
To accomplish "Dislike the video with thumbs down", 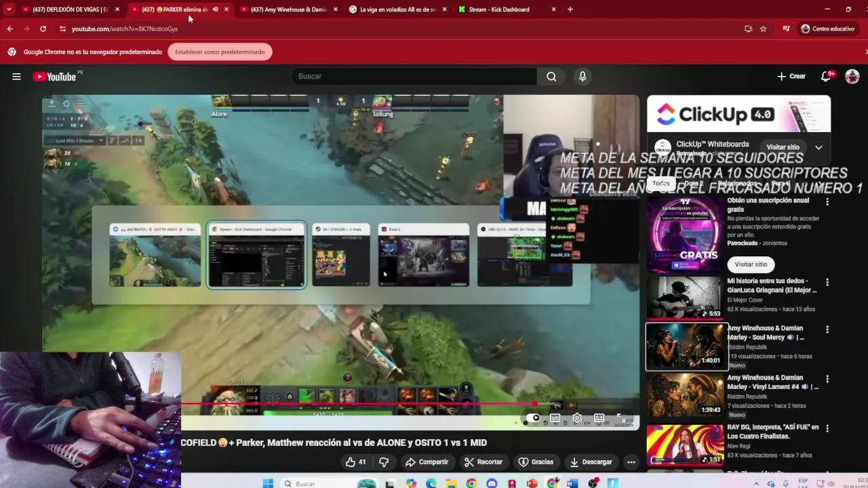I will click(384, 462).
